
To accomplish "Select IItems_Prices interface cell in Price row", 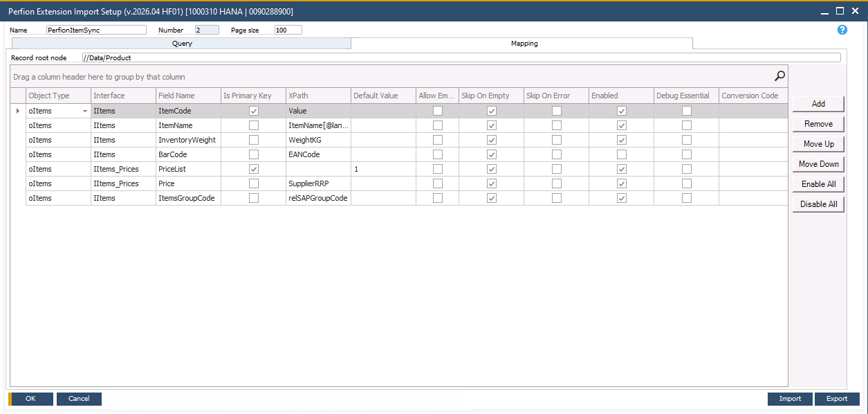I will coord(123,183).
